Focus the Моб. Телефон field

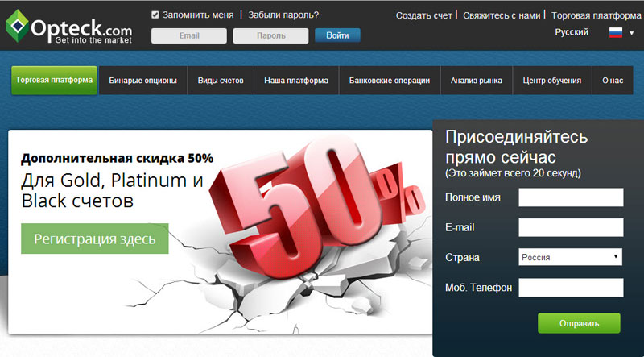click(x=571, y=288)
